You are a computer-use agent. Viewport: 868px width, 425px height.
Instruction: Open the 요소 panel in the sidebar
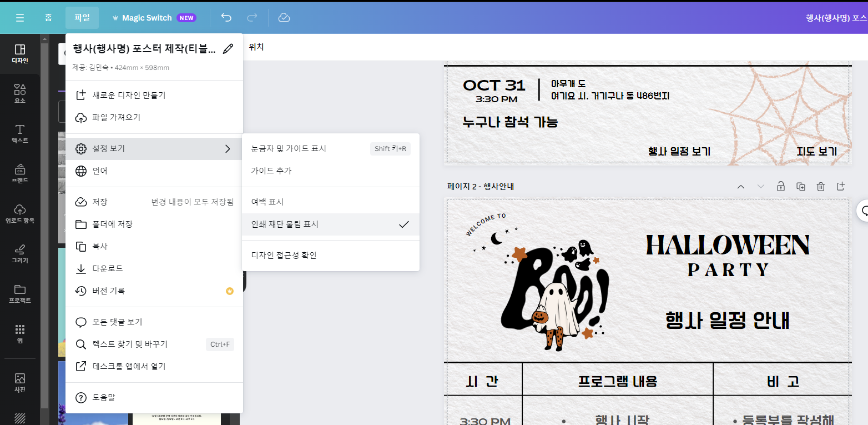(20, 94)
